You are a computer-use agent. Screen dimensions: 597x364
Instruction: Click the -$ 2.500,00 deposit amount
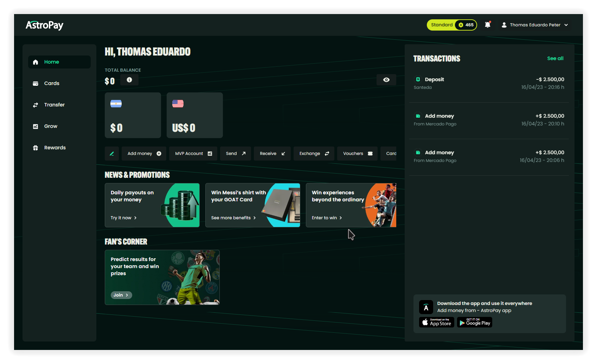coord(550,79)
